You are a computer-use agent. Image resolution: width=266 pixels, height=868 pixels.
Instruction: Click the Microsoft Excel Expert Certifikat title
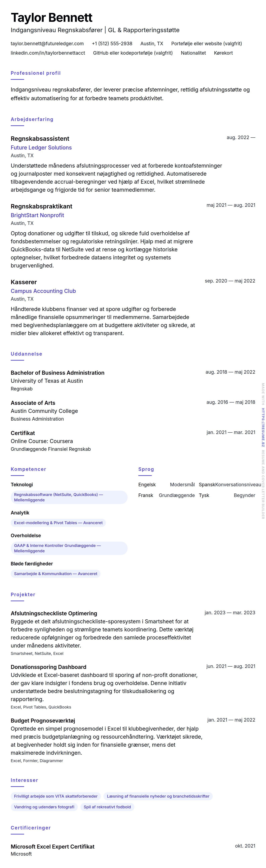(53, 846)
